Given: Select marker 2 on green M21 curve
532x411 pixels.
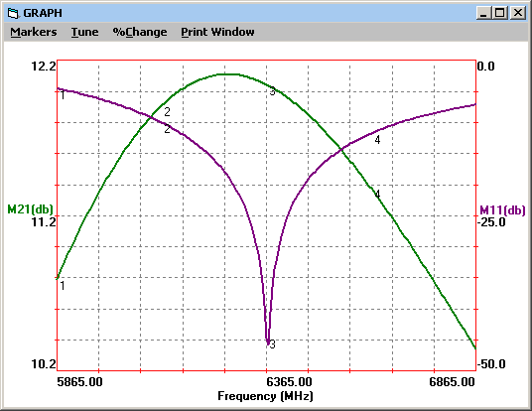Looking at the screenshot, I should [167, 111].
